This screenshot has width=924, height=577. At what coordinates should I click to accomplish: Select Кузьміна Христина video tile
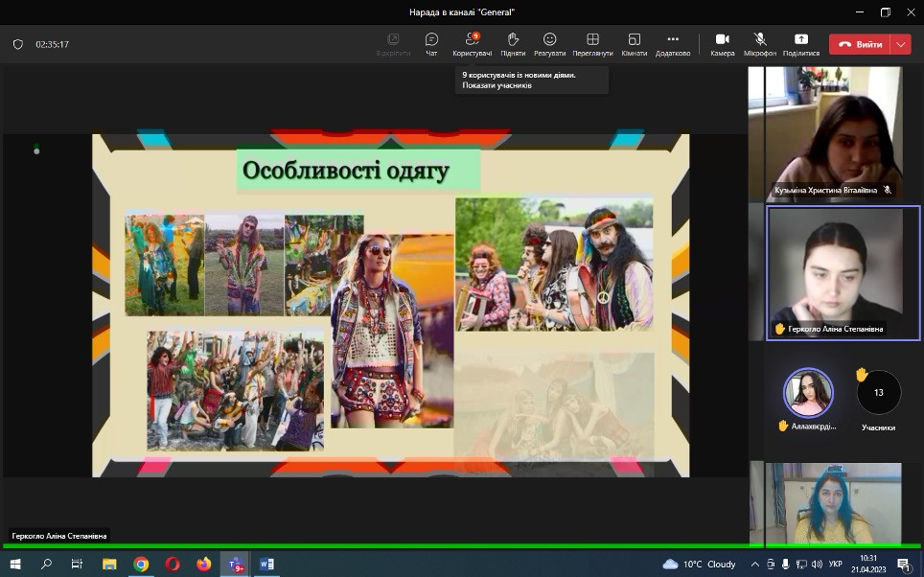(833, 133)
